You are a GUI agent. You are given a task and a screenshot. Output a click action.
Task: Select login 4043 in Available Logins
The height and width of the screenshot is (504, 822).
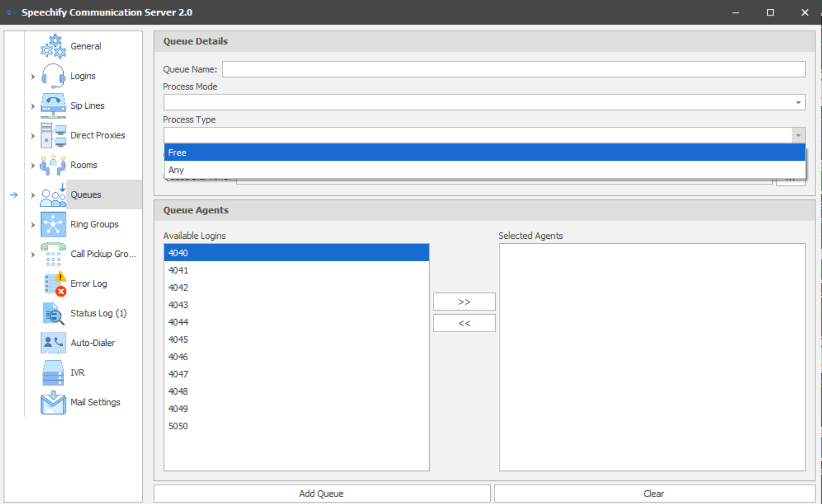pos(296,305)
